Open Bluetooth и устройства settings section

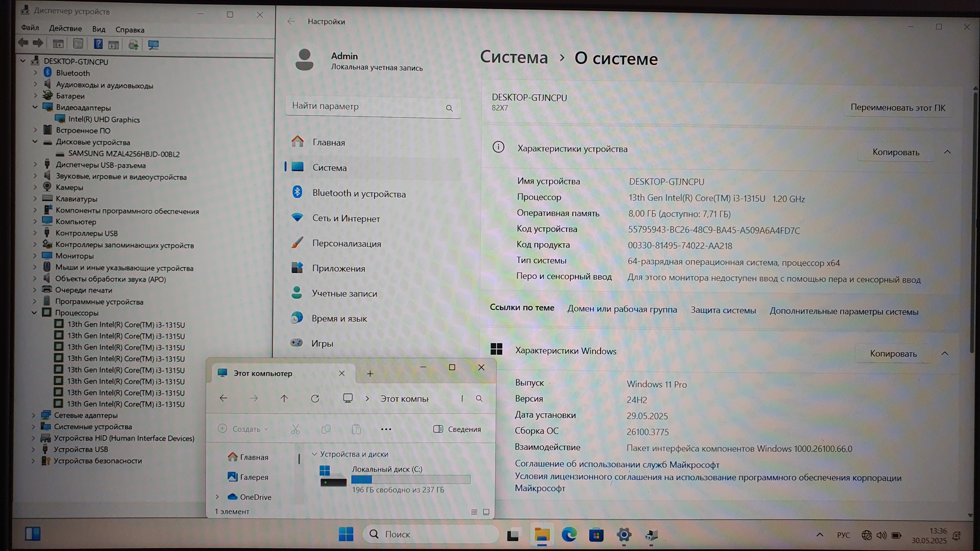358,193
